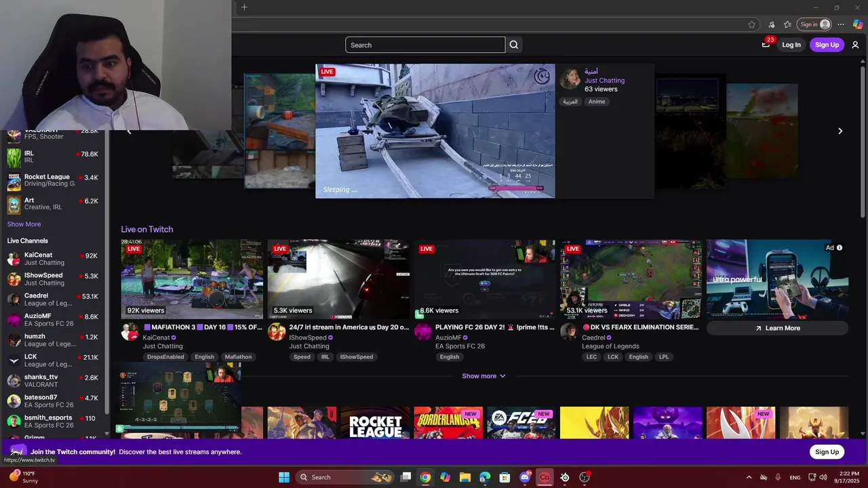Viewport: 868px width, 488px height.
Task: Open IRL category in sidebar
Action: click(53, 157)
